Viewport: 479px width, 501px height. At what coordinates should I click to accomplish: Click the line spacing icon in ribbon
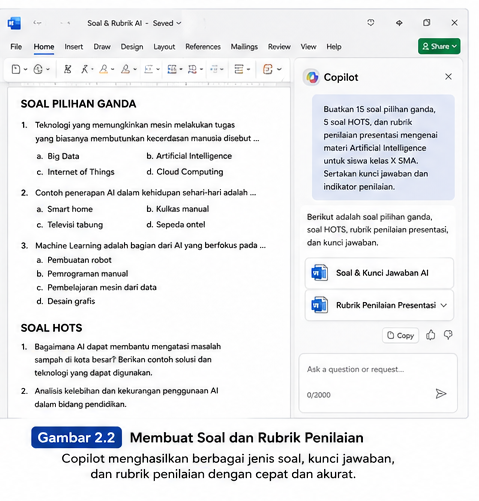tap(239, 69)
